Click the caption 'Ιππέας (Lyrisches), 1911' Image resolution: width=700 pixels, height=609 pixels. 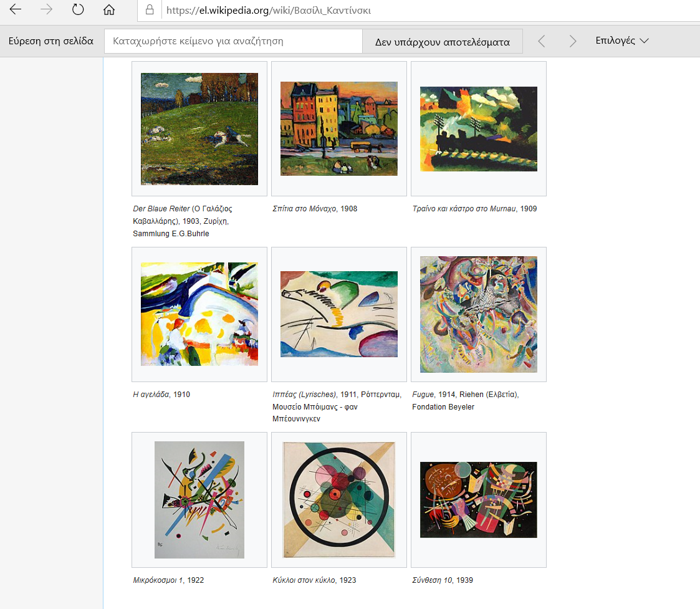tap(315, 394)
